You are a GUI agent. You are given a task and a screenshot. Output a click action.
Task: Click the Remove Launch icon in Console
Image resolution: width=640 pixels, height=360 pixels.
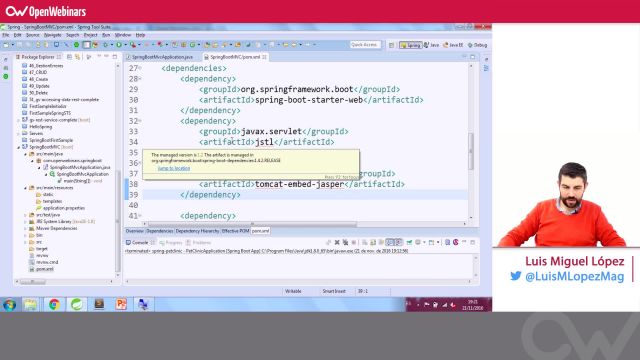pos(337,242)
